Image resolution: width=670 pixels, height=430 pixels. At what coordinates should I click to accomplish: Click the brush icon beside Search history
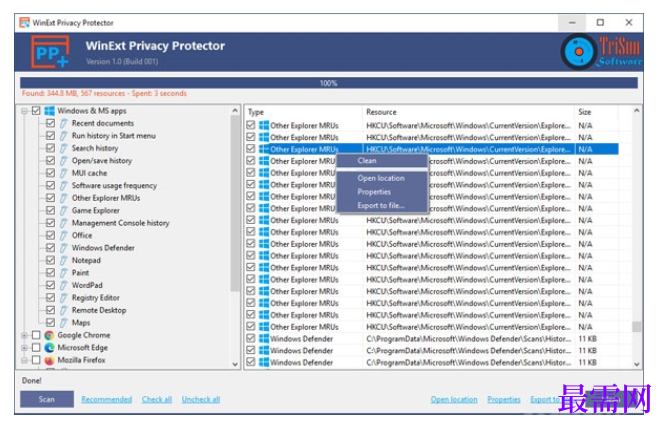click(64, 148)
